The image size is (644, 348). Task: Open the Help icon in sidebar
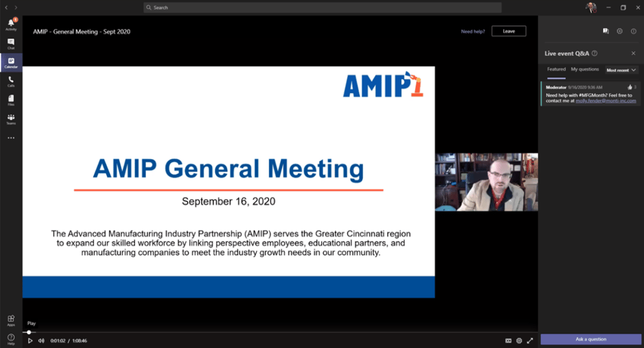pyautogui.click(x=11, y=339)
